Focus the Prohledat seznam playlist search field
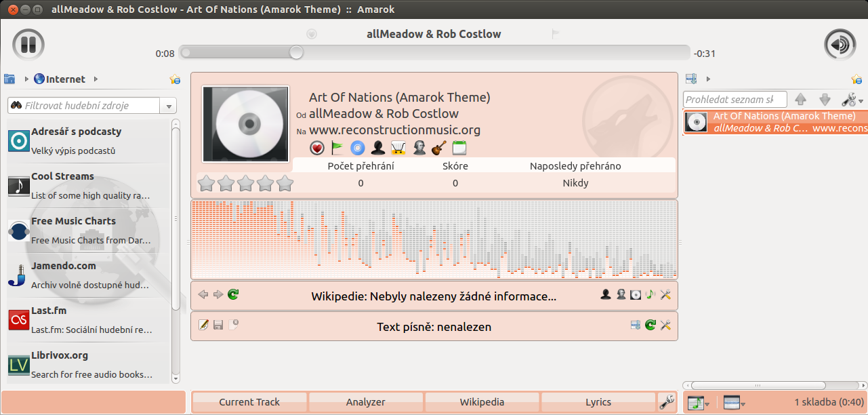Viewport: 868px width, 415px height. [735, 100]
